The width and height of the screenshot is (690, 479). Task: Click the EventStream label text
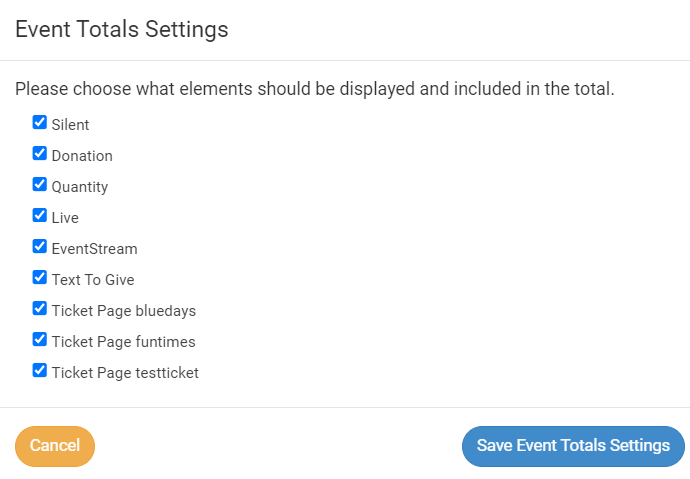tap(94, 249)
